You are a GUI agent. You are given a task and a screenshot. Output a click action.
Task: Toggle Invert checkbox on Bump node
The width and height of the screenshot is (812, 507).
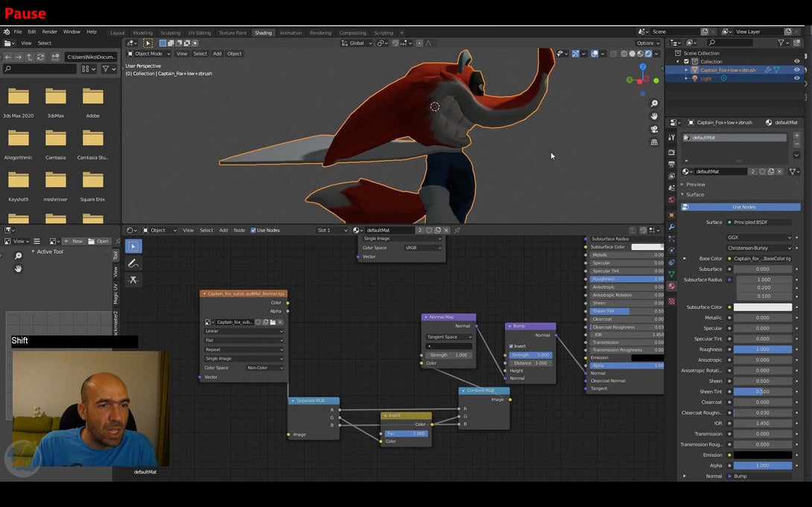click(x=511, y=346)
